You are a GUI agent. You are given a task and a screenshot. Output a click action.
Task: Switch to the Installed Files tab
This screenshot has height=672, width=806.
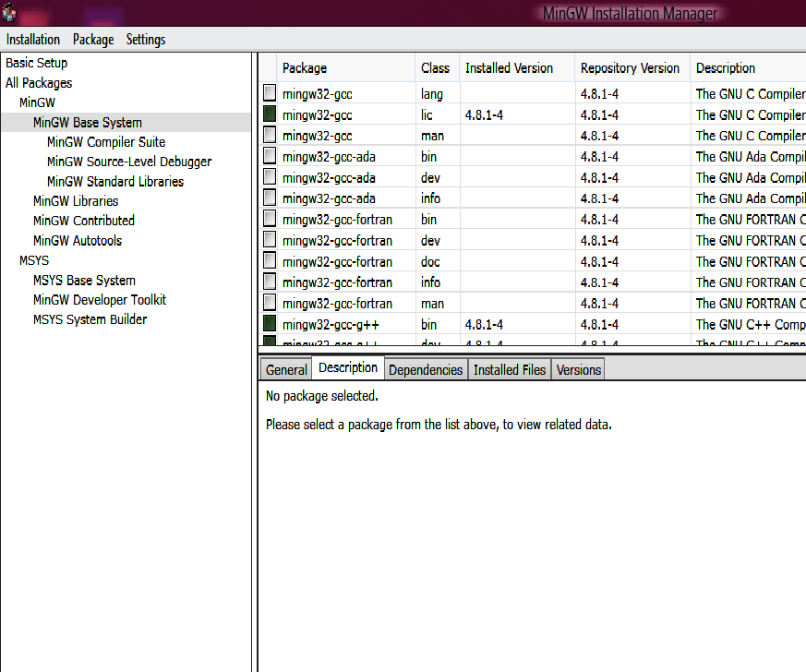coord(510,370)
